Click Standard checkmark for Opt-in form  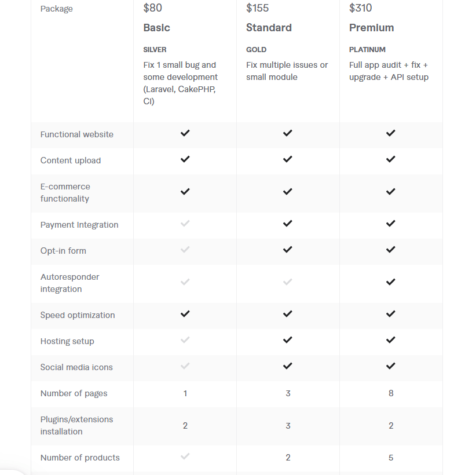(288, 250)
